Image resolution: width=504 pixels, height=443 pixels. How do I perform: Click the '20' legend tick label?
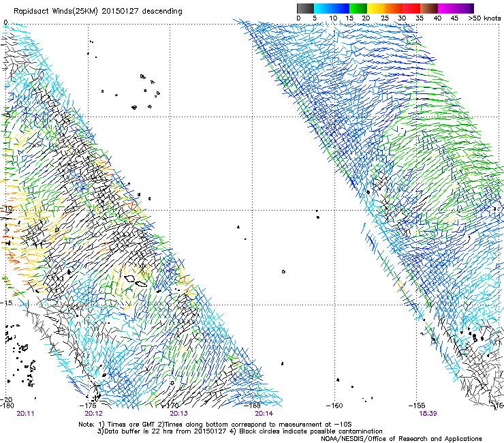[366, 18]
